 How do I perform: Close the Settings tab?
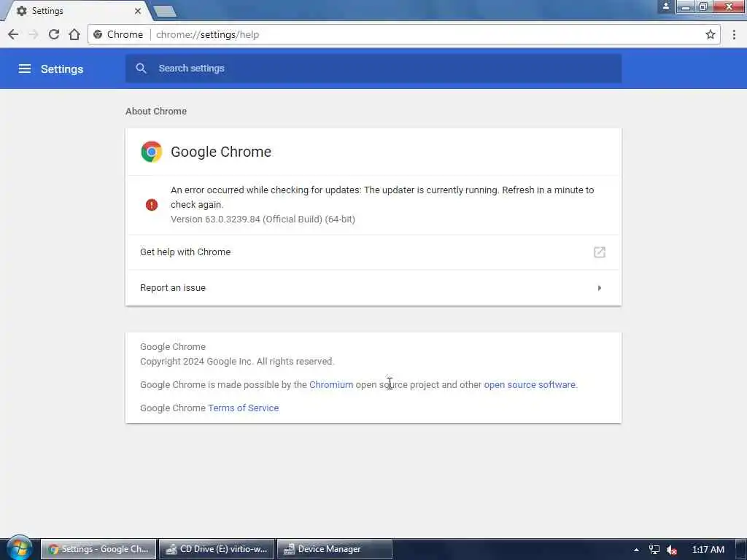[x=138, y=10]
